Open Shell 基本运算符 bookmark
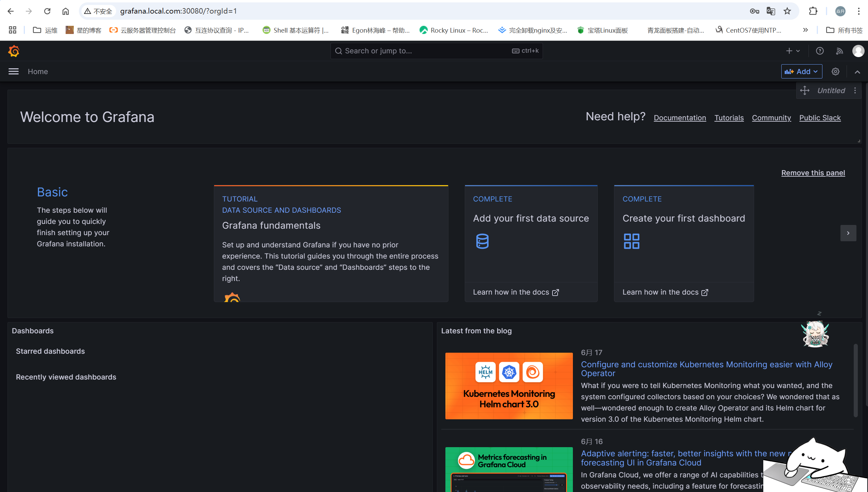868x492 pixels. 296,30
